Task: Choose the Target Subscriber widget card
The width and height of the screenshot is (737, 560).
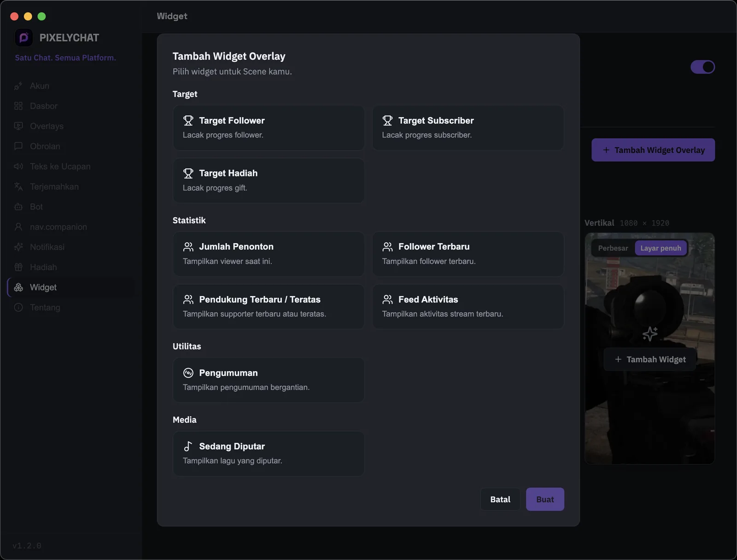Action: click(468, 128)
